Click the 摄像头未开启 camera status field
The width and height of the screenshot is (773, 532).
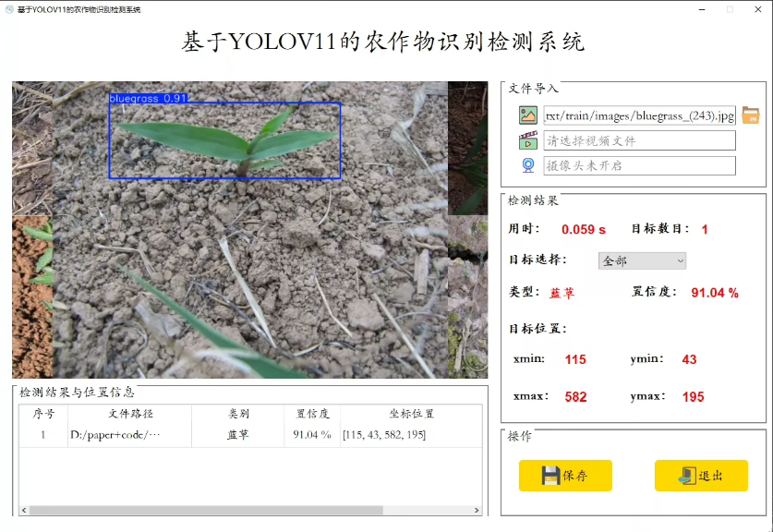coord(639,165)
